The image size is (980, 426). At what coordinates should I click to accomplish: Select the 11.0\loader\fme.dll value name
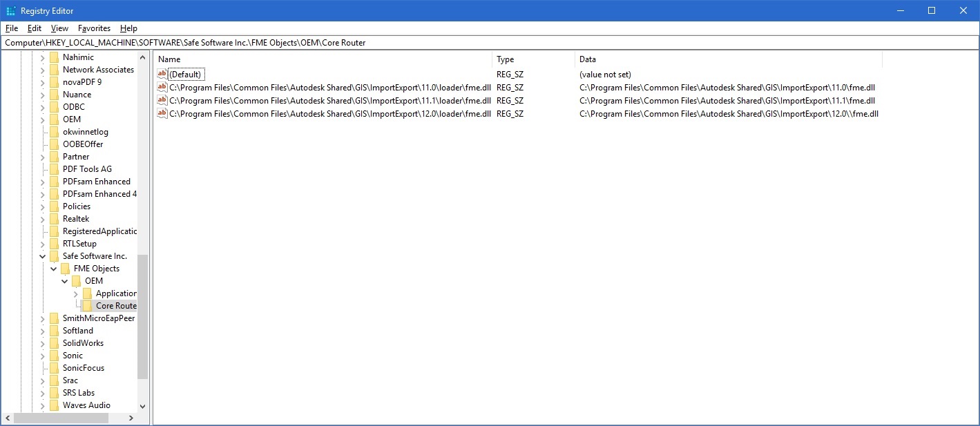330,87
